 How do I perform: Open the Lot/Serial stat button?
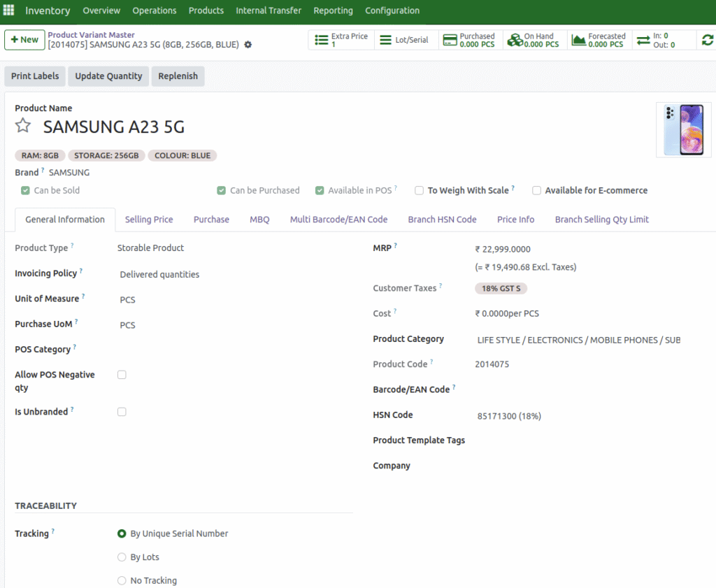point(406,41)
